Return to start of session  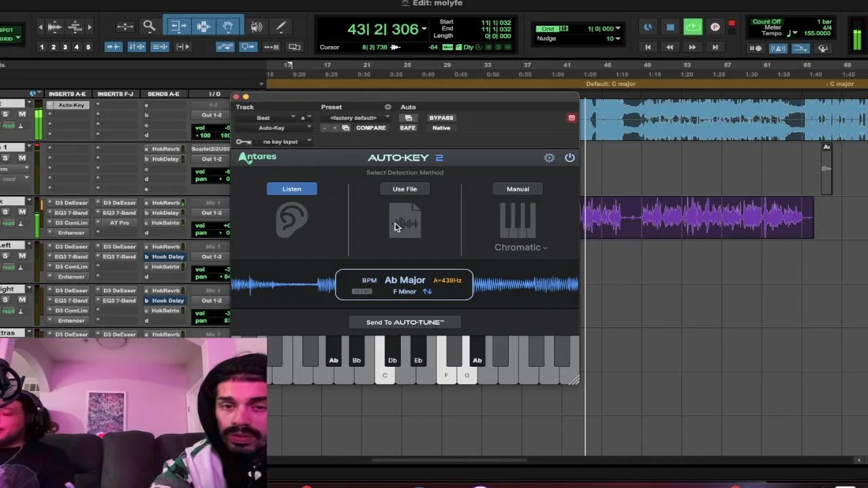pos(648,47)
